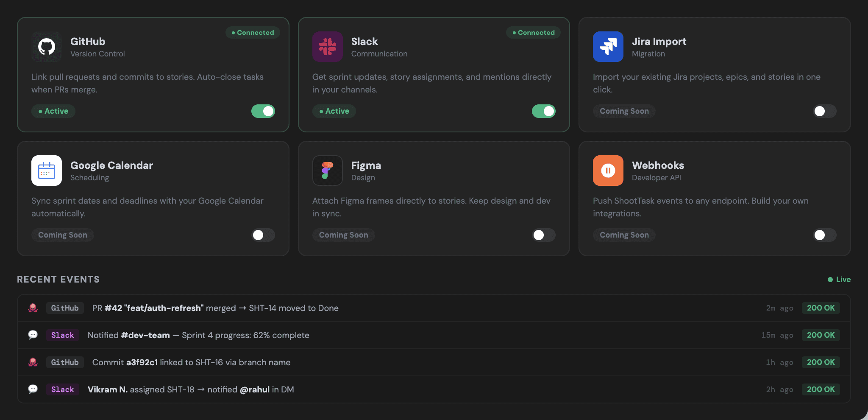The height and width of the screenshot is (420, 868).
Task: Enable the Webhooks toggle switch
Action: click(x=824, y=235)
